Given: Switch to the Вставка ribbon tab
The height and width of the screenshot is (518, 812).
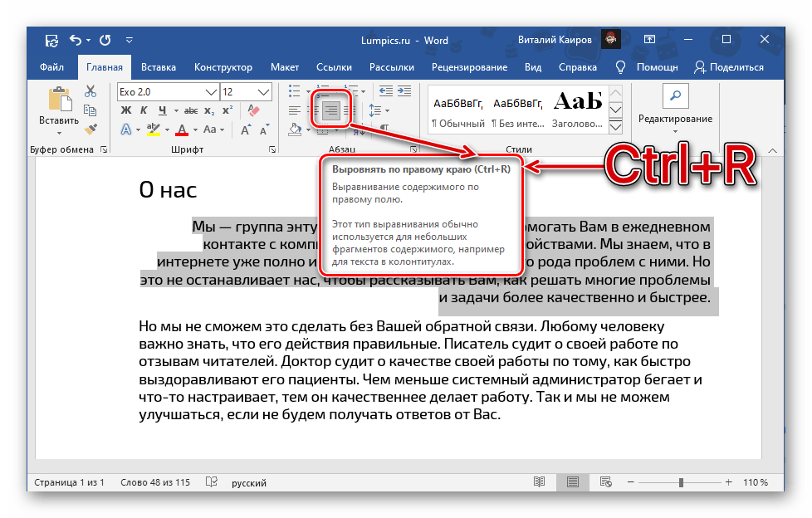Looking at the screenshot, I should click(158, 67).
